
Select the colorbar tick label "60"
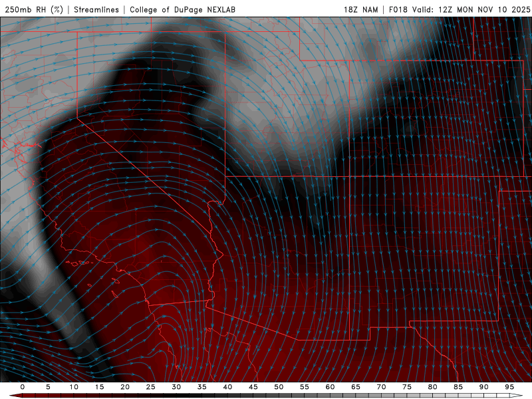[330, 387]
